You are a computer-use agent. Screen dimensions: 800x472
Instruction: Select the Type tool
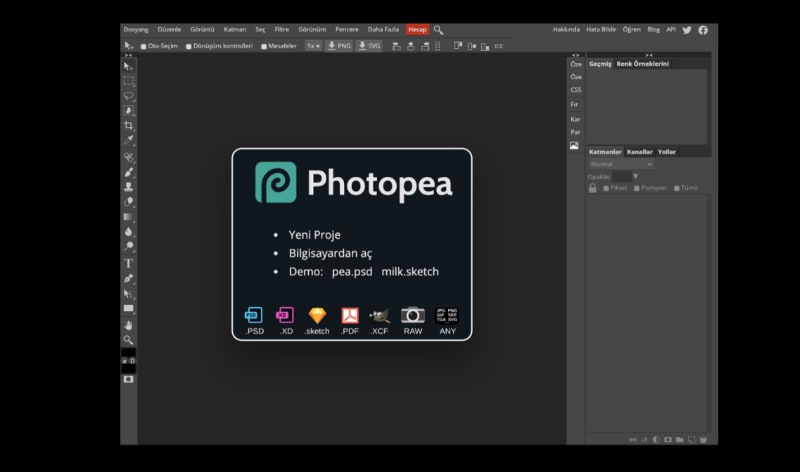point(128,263)
